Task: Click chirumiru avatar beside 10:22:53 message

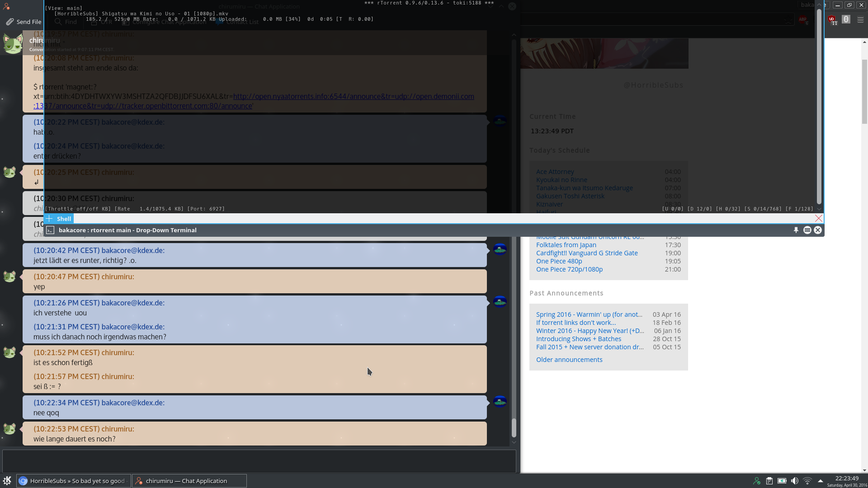Action: coord(9,429)
